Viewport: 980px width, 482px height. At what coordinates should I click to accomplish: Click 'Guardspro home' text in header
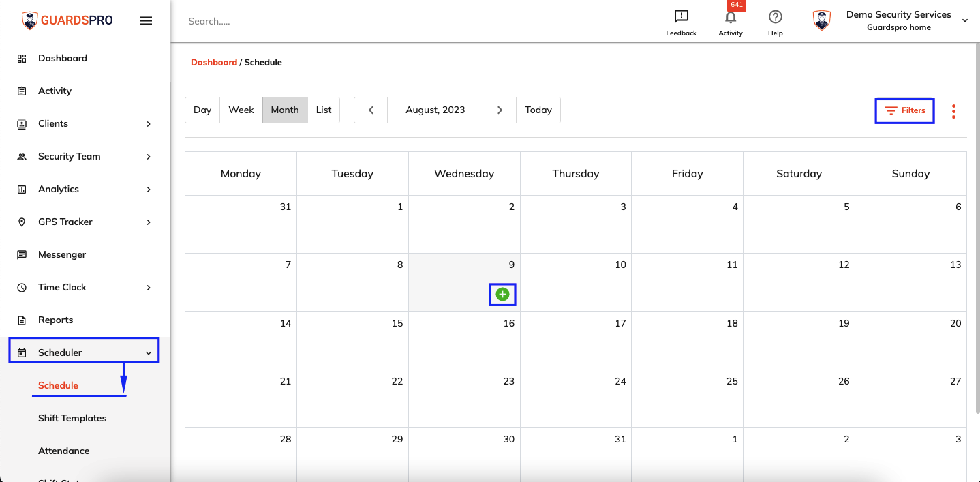(898, 28)
